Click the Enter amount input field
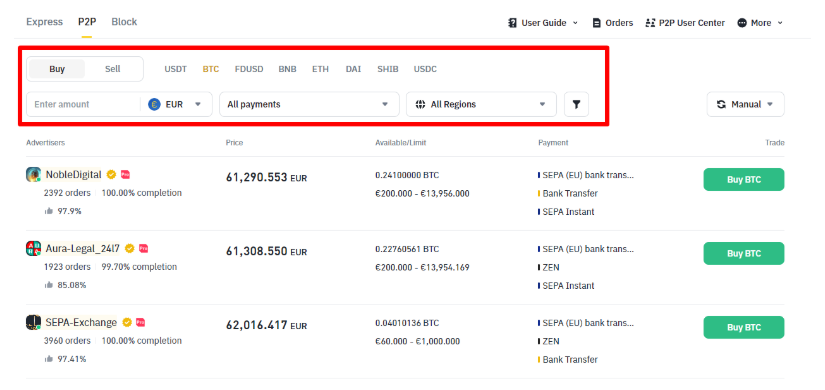The height and width of the screenshot is (390, 825). point(83,104)
